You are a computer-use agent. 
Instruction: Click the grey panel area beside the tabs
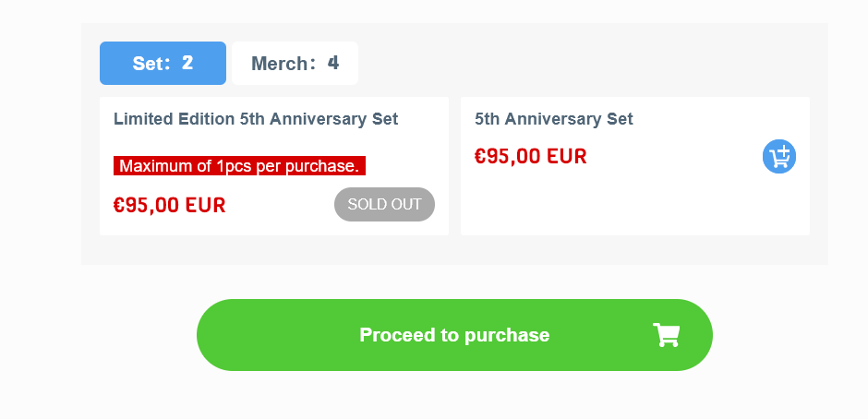(x=592, y=61)
